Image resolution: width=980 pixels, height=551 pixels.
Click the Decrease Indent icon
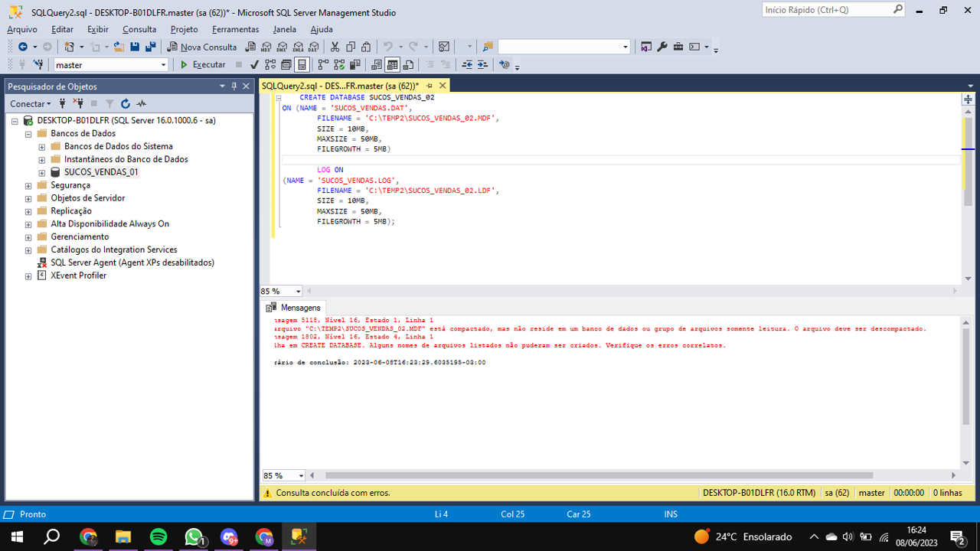click(x=467, y=65)
